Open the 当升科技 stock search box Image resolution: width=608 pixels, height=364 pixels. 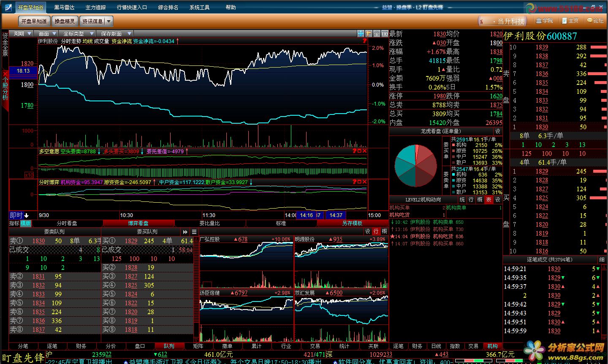(503, 21)
